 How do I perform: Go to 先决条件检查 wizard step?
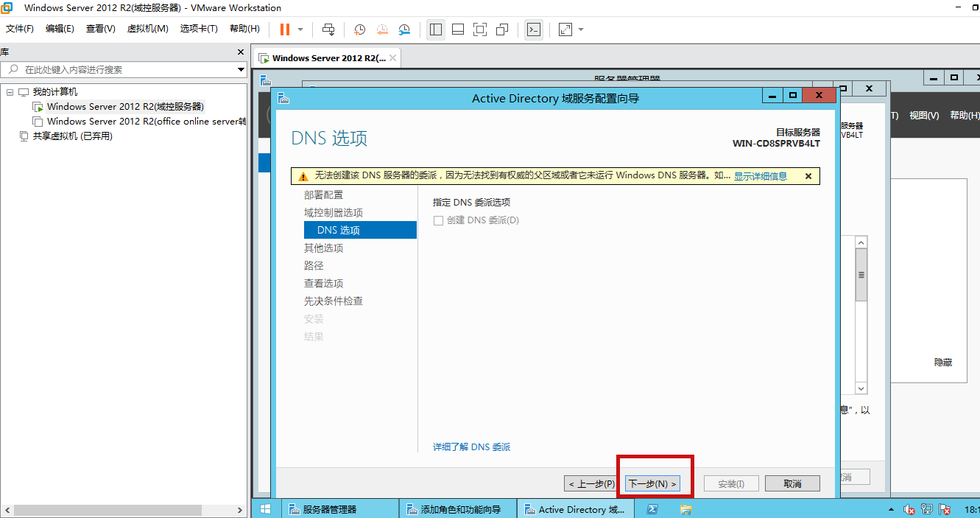[334, 301]
